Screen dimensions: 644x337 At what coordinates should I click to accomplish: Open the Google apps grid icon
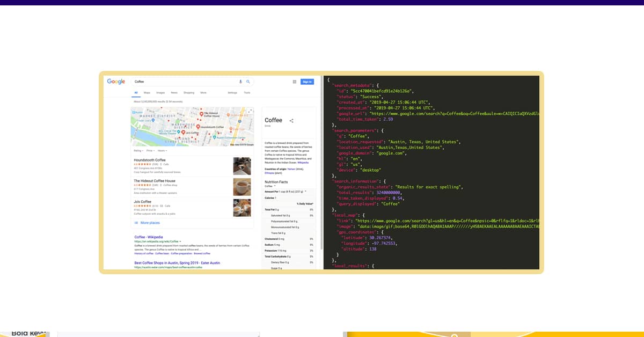tap(294, 82)
